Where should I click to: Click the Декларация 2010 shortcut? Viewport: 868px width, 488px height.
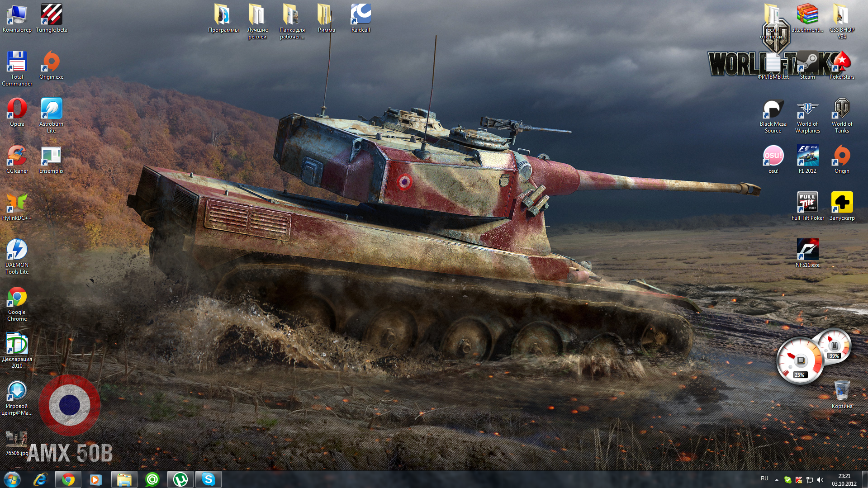17,351
